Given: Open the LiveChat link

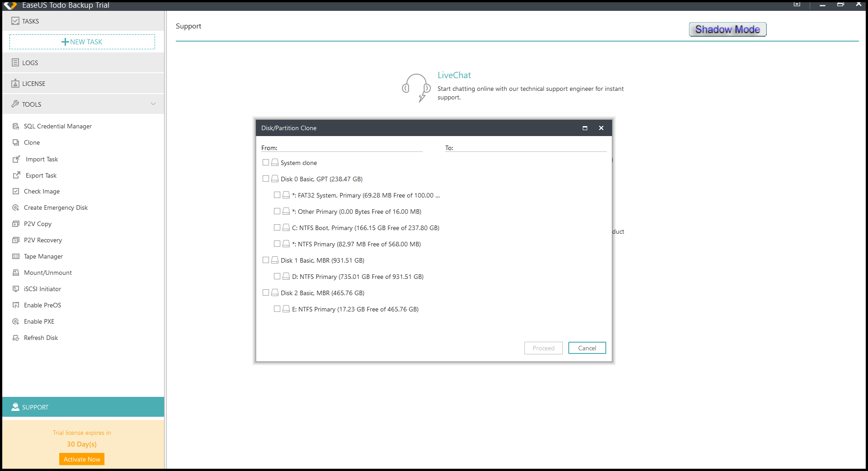Looking at the screenshot, I should (x=454, y=75).
